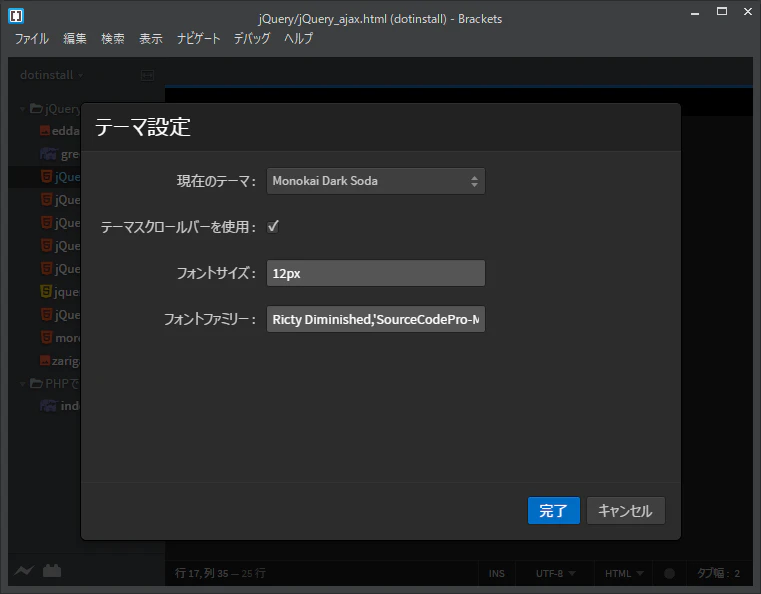Open the ヘルプ menu

click(298, 38)
